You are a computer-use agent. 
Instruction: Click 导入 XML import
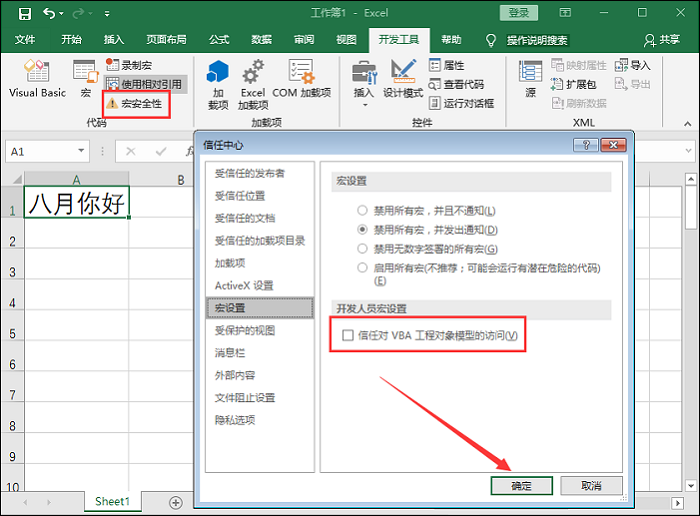(633, 65)
